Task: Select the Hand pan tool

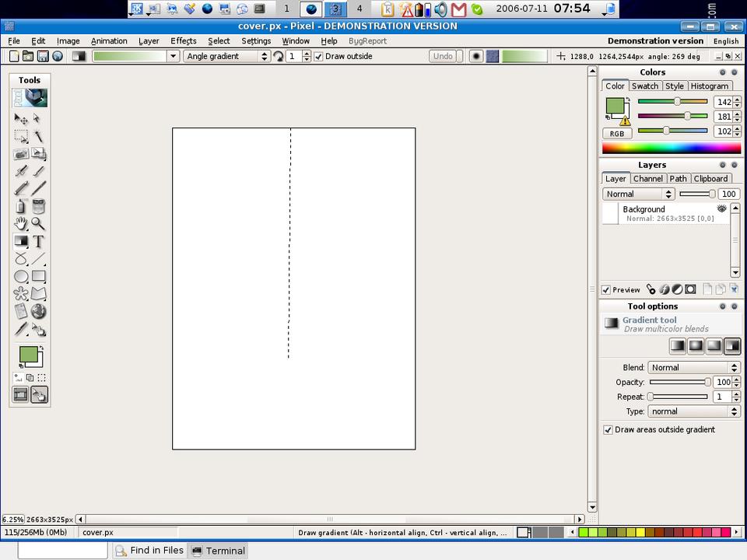Action: [21, 224]
